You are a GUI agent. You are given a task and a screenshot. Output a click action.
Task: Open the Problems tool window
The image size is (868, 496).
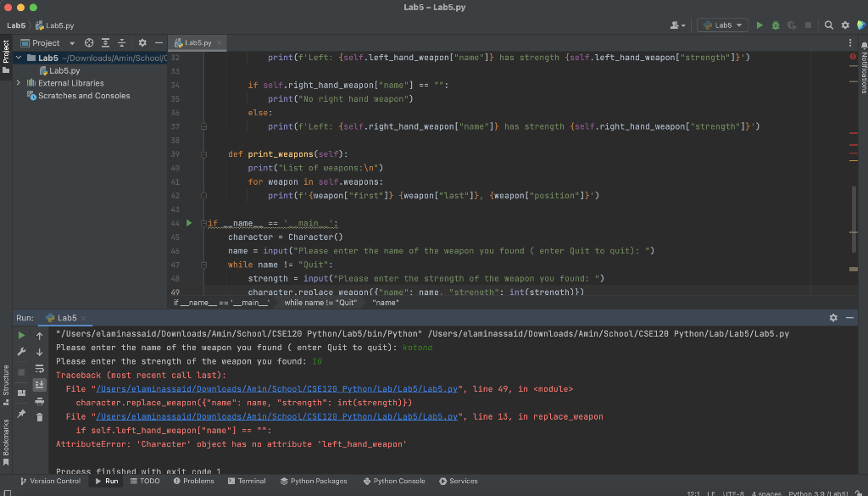pyautogui.click(x=193, y=481)
